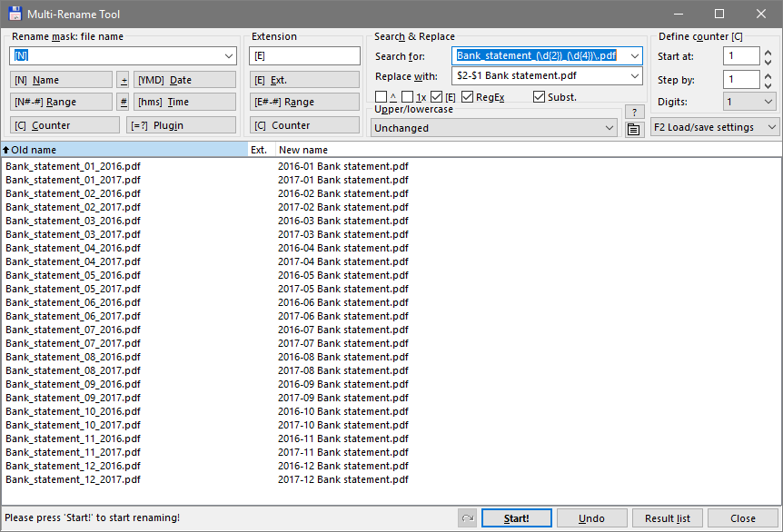Insert the [YMD] Date placeholder
783x532 pixels.
tap(183, 79)
